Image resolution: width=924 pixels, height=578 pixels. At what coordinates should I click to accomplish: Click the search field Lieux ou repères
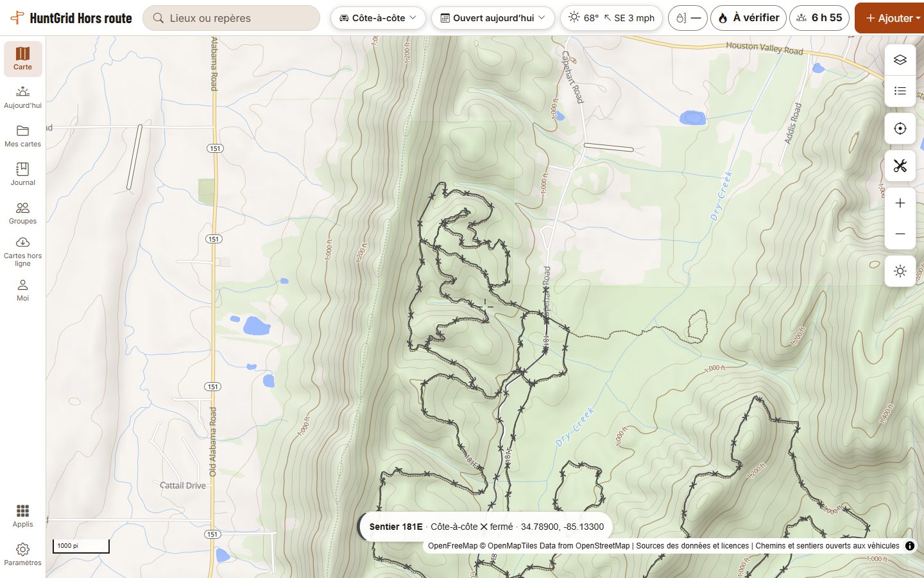[231, 18]
